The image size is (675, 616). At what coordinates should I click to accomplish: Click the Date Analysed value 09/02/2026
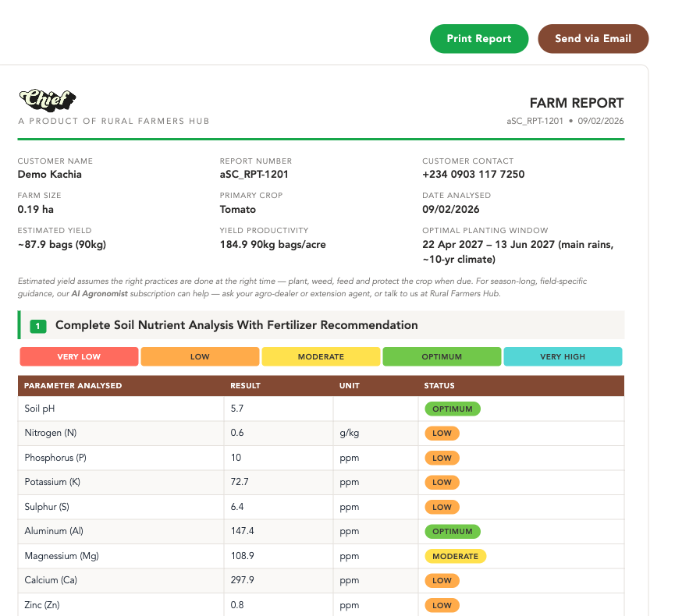pyautogui.click(x=451, y=210)
